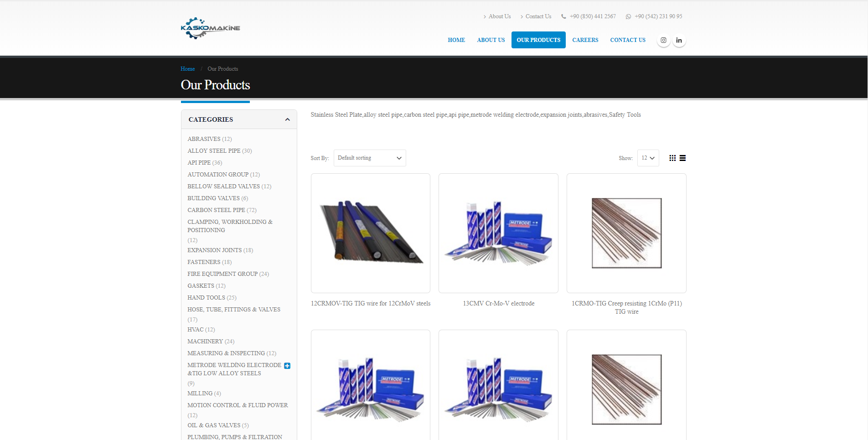Open the Instagram social icon
Screen dimensions: 868x440
click(663, 40)
